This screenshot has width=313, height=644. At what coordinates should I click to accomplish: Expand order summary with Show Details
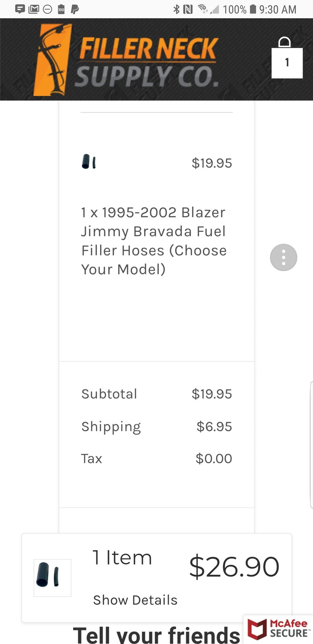point(135,600)
